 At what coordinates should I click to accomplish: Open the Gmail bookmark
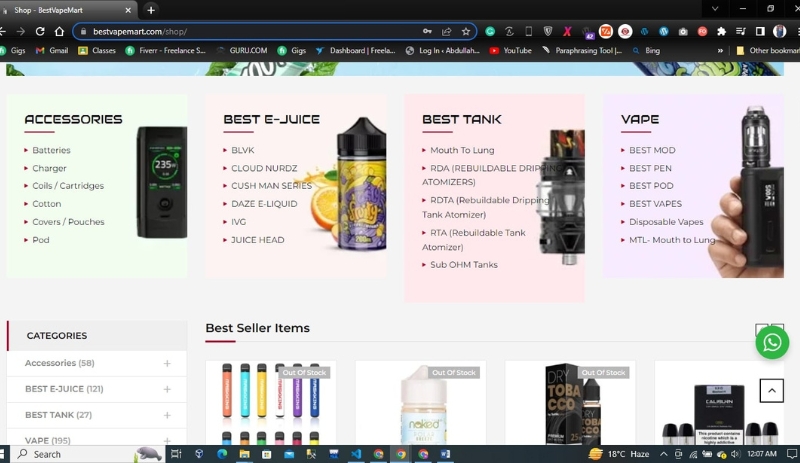pyautogui.click(x=52, y=51)
